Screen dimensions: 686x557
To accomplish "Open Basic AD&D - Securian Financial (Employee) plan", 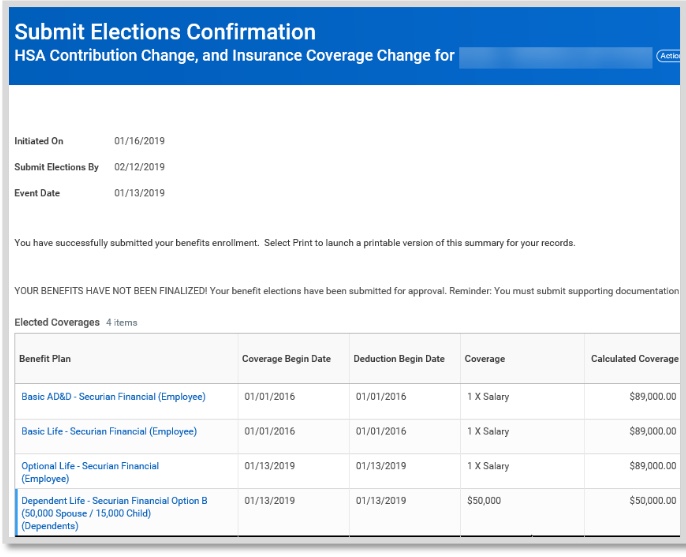I will [113, 396].
